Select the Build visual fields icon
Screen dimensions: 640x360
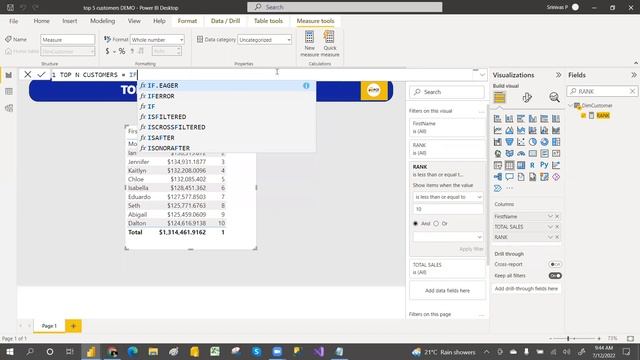click(x=499, y=97)
